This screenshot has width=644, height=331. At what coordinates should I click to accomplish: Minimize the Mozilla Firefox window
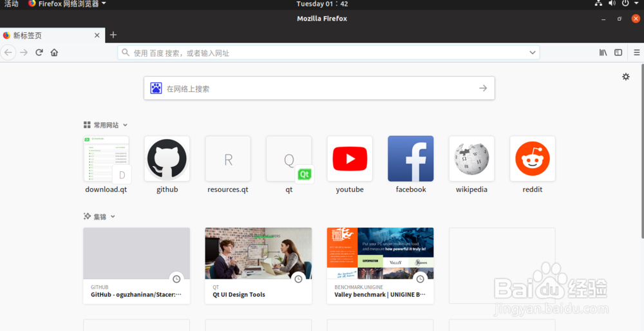603,19
